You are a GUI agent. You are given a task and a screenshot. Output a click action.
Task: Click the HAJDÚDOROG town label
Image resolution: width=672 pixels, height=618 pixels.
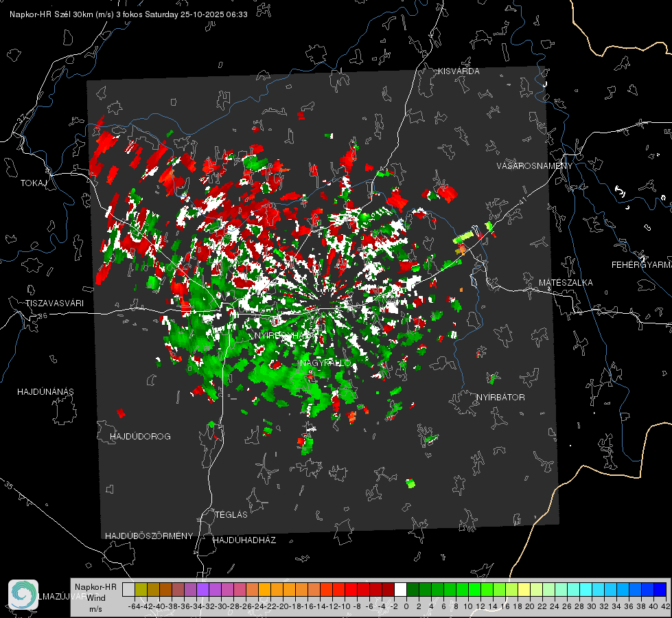(140, 437)
